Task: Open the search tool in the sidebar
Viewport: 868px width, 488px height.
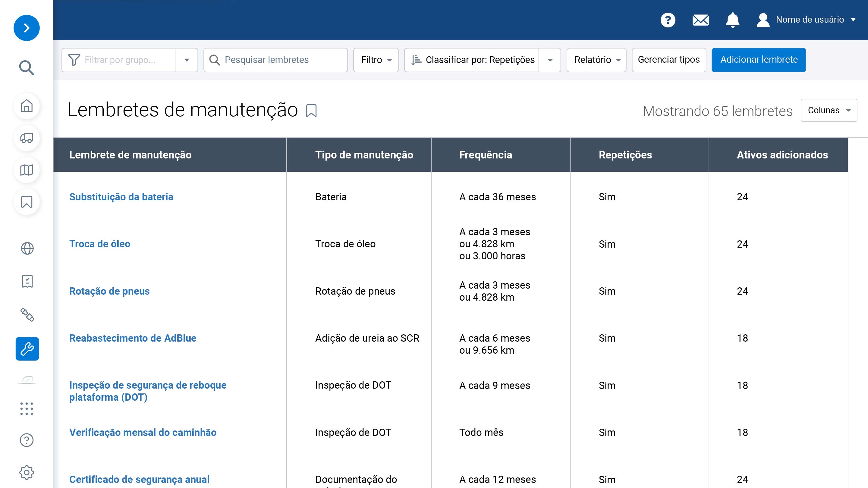Action: point(27,68)
